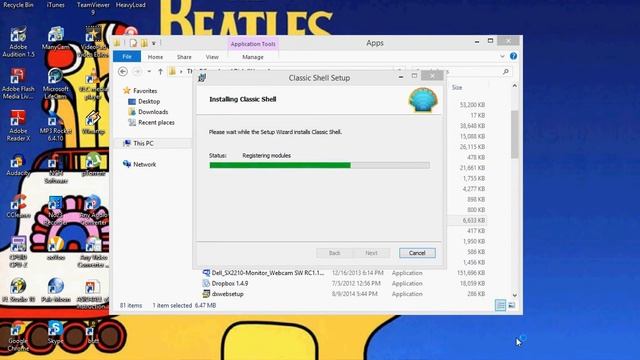Open CPUID CPU-Z desktop shortcut
640x360 pixels.
click(x=18, y=252)
